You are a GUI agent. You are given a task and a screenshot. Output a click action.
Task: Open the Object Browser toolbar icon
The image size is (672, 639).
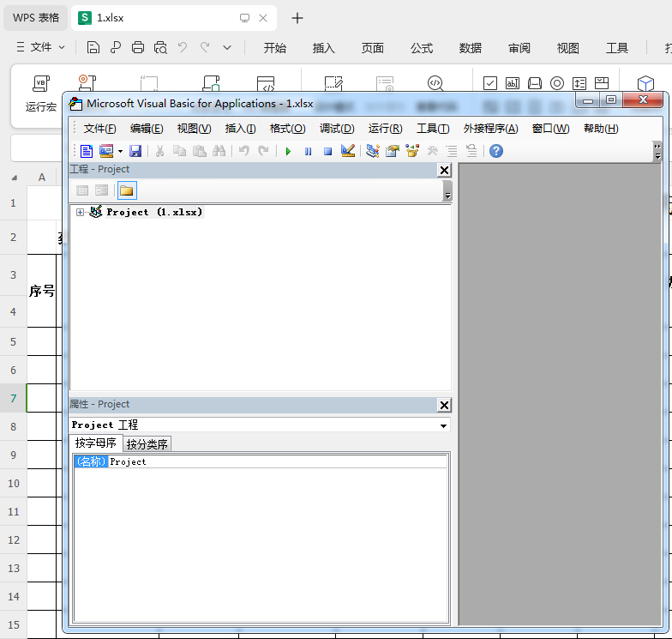412,151
